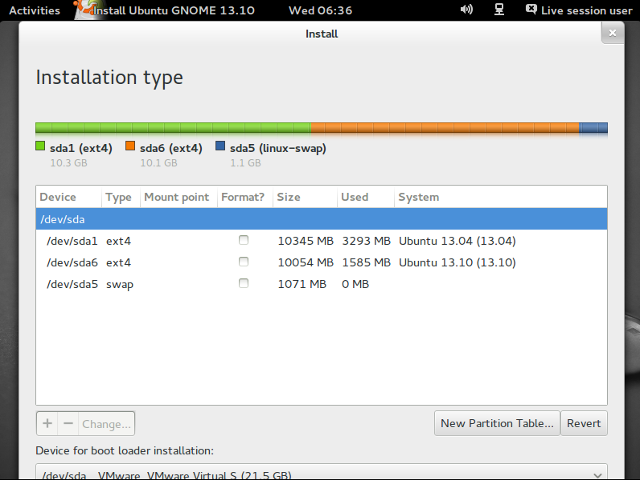Viewport: 640px width, 480px height.
Task: Open the boot loader device dropdown
Action: 321,472
